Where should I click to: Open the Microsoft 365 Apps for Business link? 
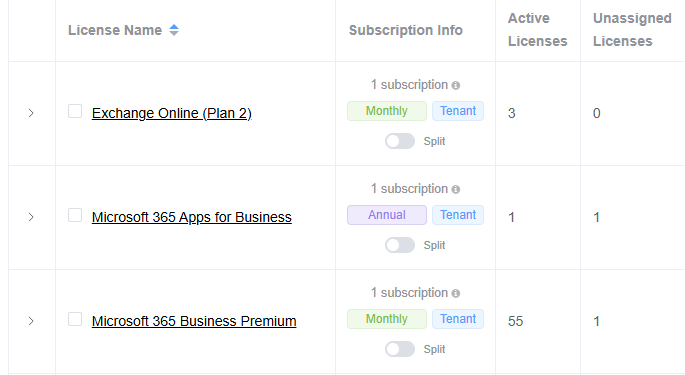192,217
